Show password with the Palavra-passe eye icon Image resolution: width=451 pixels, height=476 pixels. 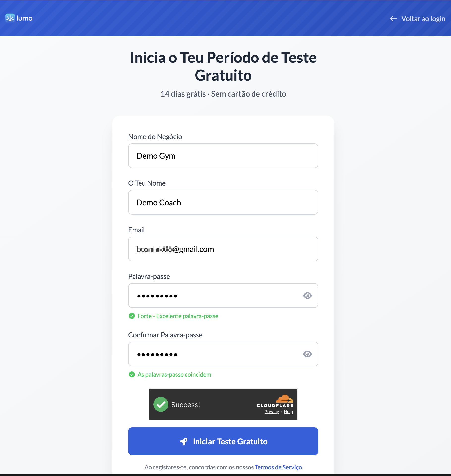click(307, 296)
